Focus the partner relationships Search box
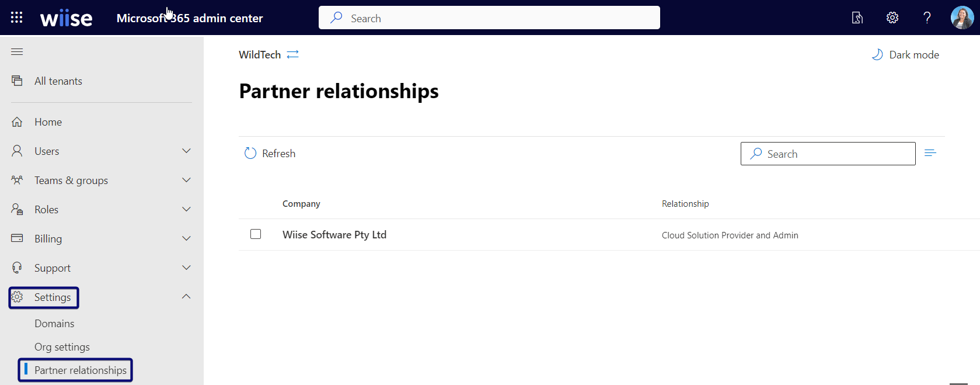This screenshot has width=980, height=385. click(828, 154)
